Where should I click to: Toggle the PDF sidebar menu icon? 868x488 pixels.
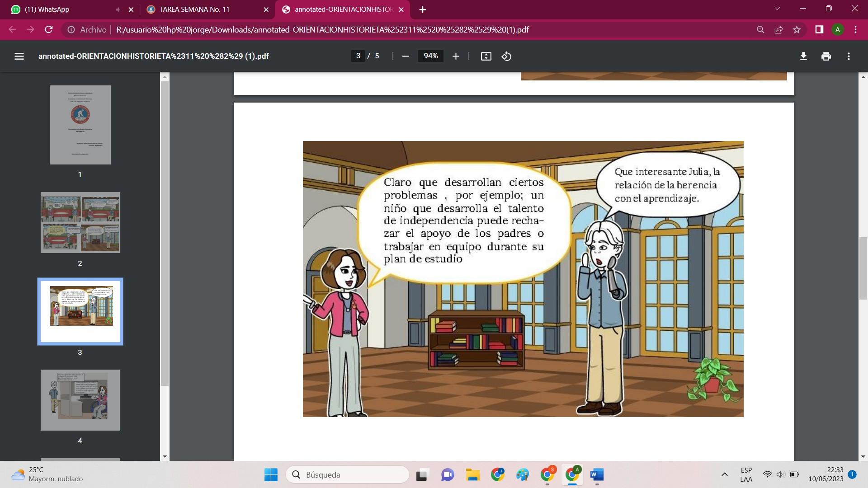pyautogui.click(x=19, y=56)
